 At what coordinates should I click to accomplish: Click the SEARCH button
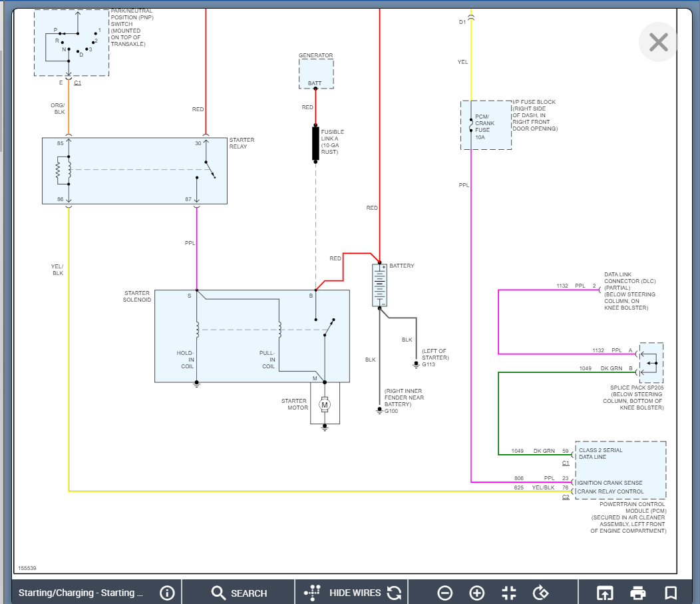coord(239,593)
